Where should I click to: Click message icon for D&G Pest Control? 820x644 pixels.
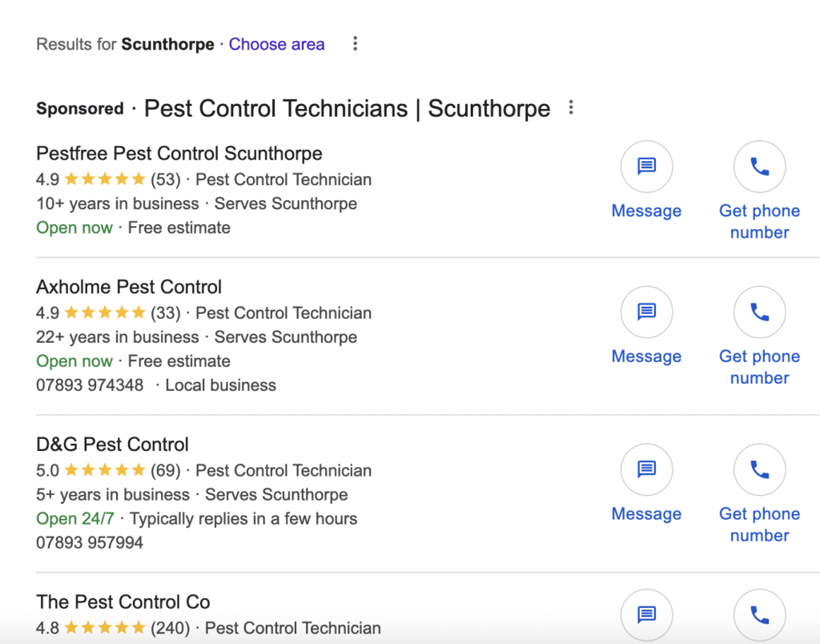tap(646, 469)
